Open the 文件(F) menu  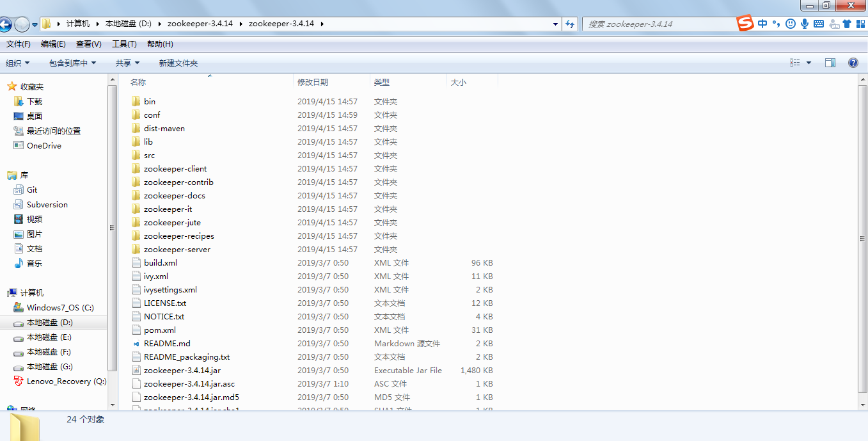pyautogui.click(x=18, y=44)
